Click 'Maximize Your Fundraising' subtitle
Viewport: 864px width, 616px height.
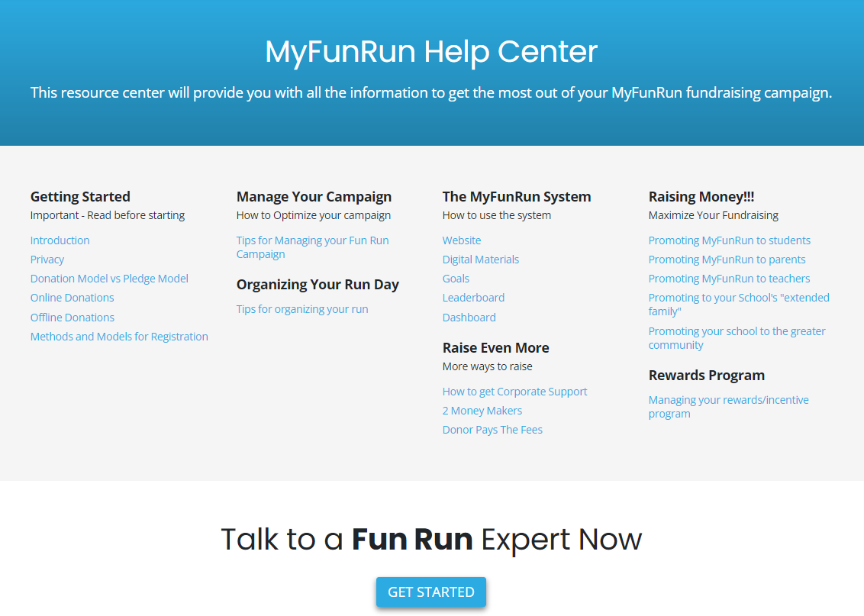pos(713,215)
